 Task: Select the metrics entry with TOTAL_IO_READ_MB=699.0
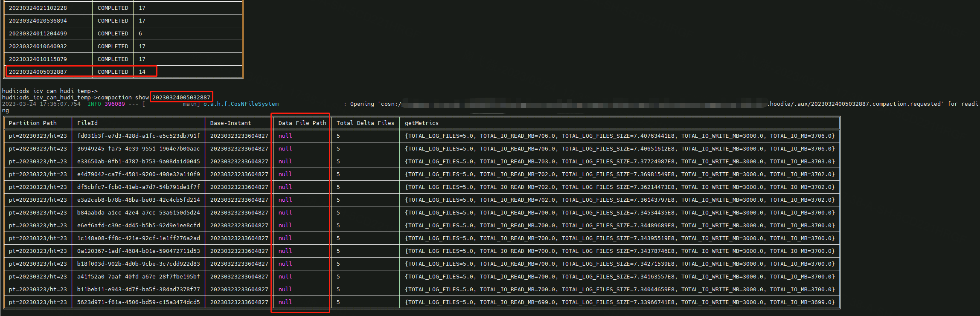pyautogui.click(x=620, y=302)
